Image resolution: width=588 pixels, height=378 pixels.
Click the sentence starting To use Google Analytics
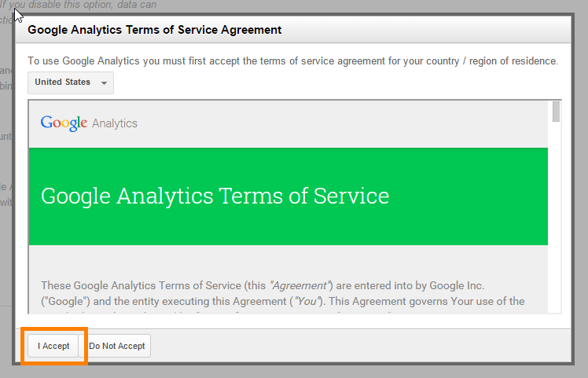click(x=293, y=61)
